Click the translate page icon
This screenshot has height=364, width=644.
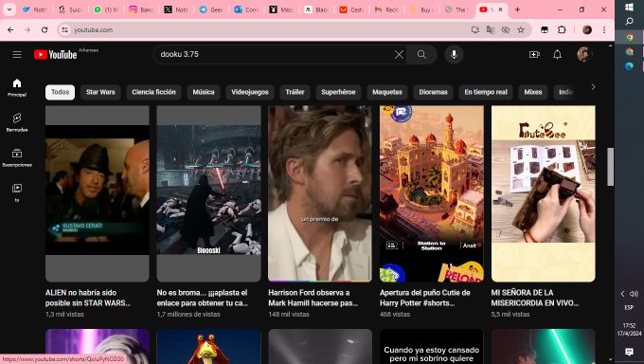(491, 29)
